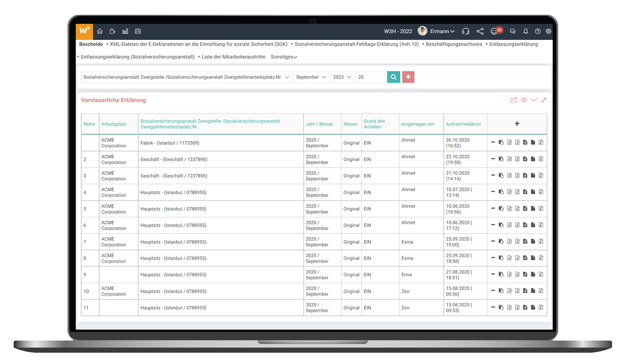Viewport: 623px width, 364px height.
Task: Open Sozialversicherungsanstalt Fehltage Erklärung (Anh.10) tab
Action: coord(357,44)
